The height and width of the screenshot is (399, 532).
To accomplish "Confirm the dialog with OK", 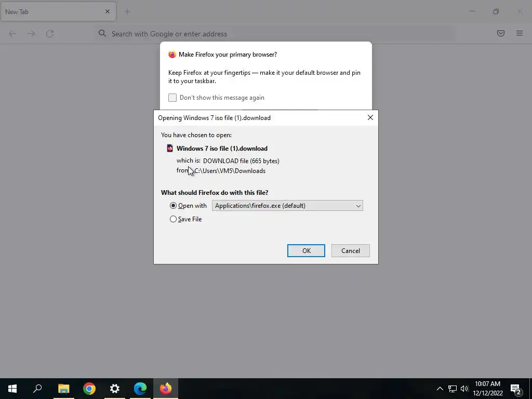I will click(x=306, y=251).
